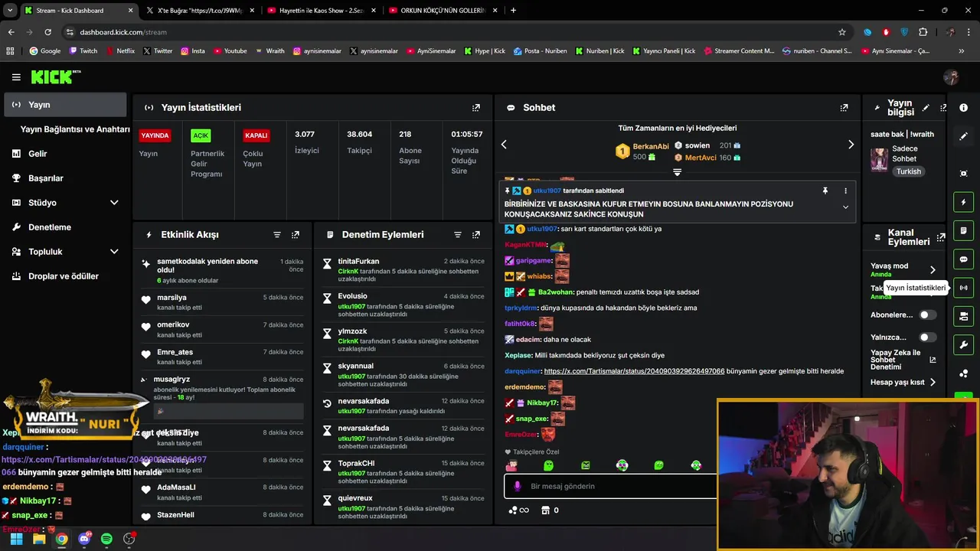Pop out the Kanal Eylemleri panel
This screenshot has height=551, width=980.
point(942,237)
